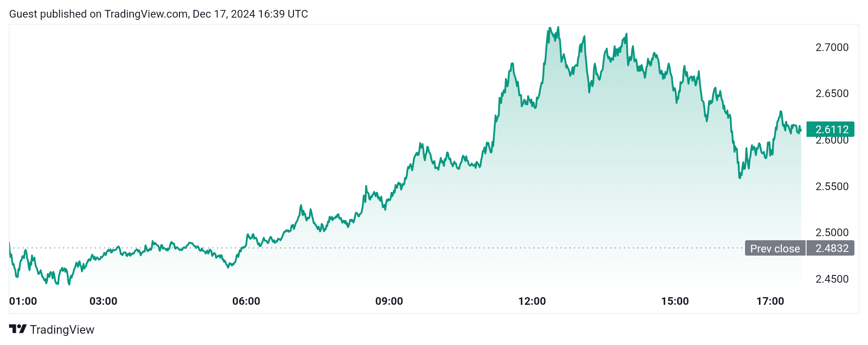The image size is (868, 345).
Task: Click the TradingView logo icon
Action: tap(18, 329)
